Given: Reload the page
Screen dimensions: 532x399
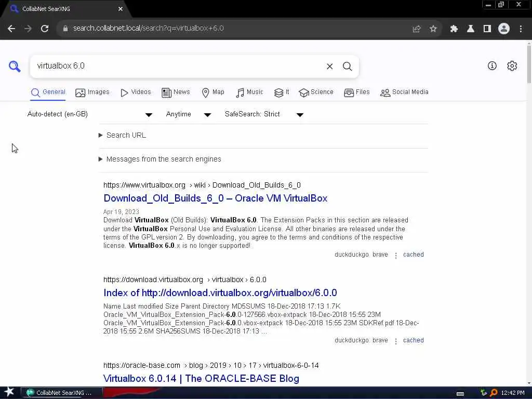Looking at the screenshot, I should [45, 29].
